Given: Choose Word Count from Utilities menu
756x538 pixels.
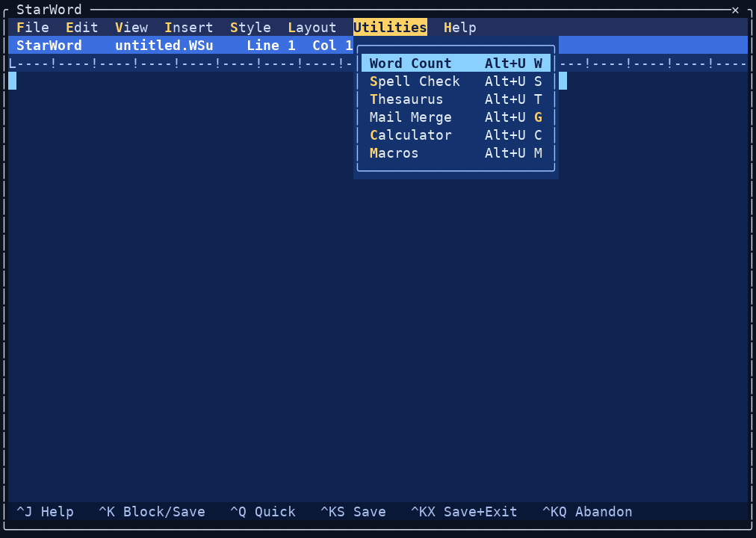Looking at the screenshot, I should click(456, 64).
